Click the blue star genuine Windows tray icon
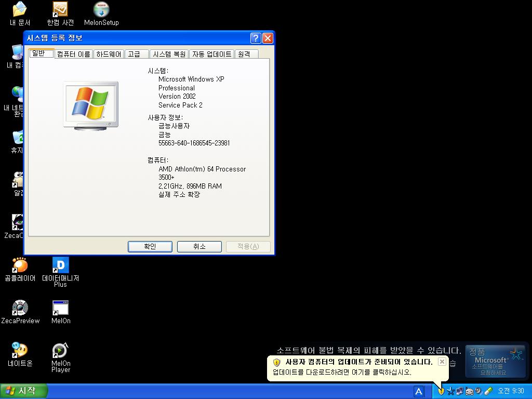This screenshot has height=399, width=532. pyautogui.click(x=450, y=391)
